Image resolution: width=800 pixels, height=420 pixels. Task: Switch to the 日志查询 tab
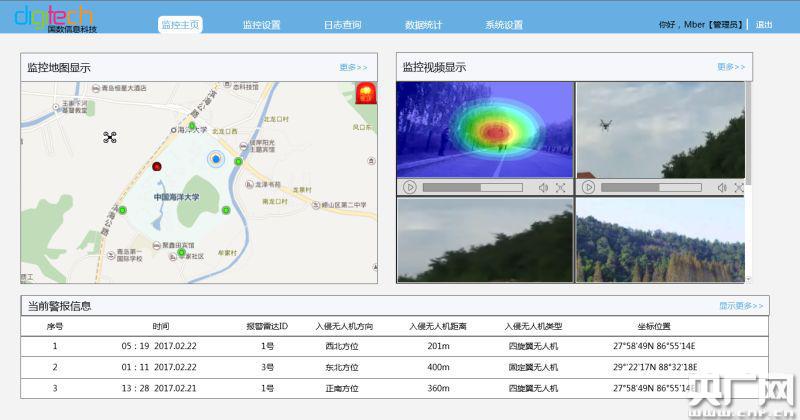pyautogui.click(x=343, y=25)
